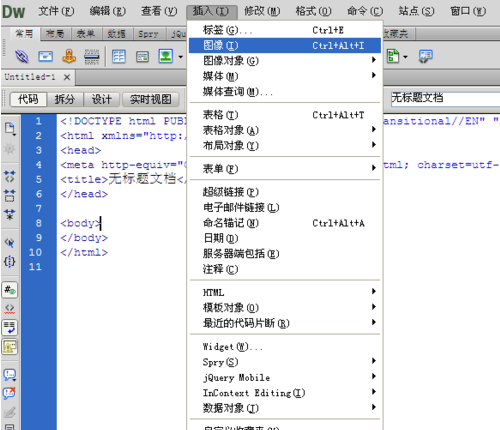Toggle line numbers icon in sidebar

[x=10, y=290]
